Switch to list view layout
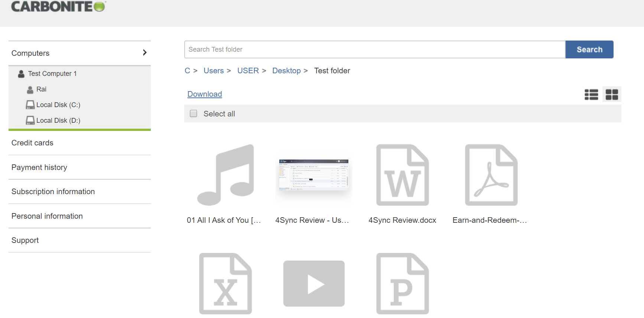The height and width of the screenshot is (318, 644). click(x=591, y=94)
